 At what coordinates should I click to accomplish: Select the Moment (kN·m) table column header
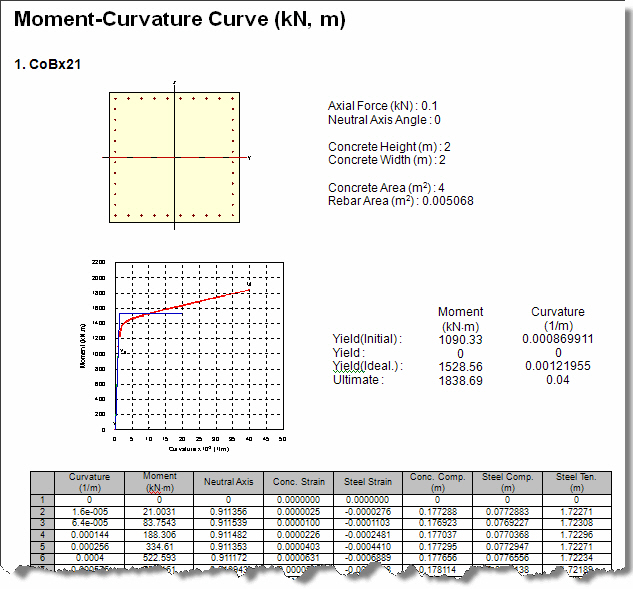coord(160,482)
